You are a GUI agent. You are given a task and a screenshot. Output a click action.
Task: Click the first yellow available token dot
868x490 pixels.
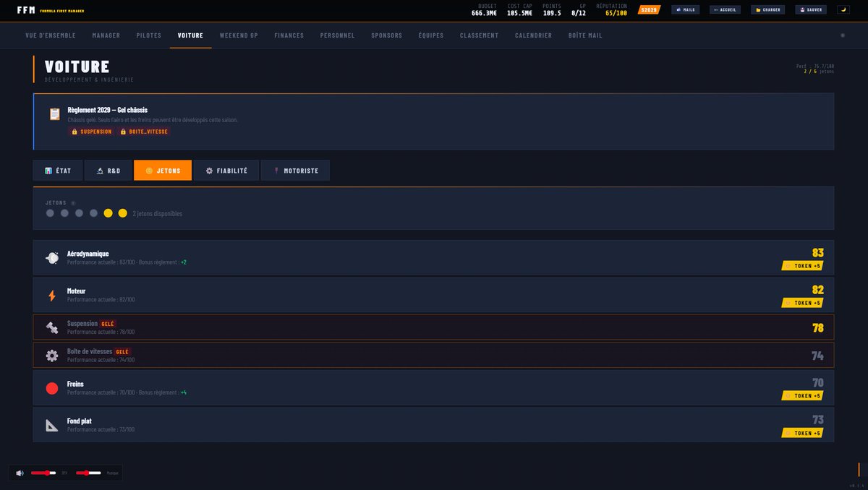click(x=108, y=213)
